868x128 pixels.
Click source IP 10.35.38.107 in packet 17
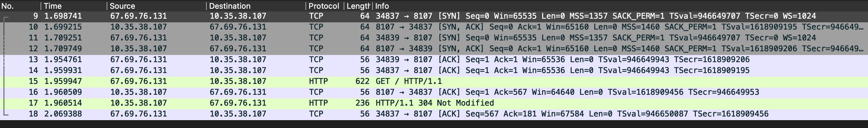pyautogui.click(x=139, y=103)
